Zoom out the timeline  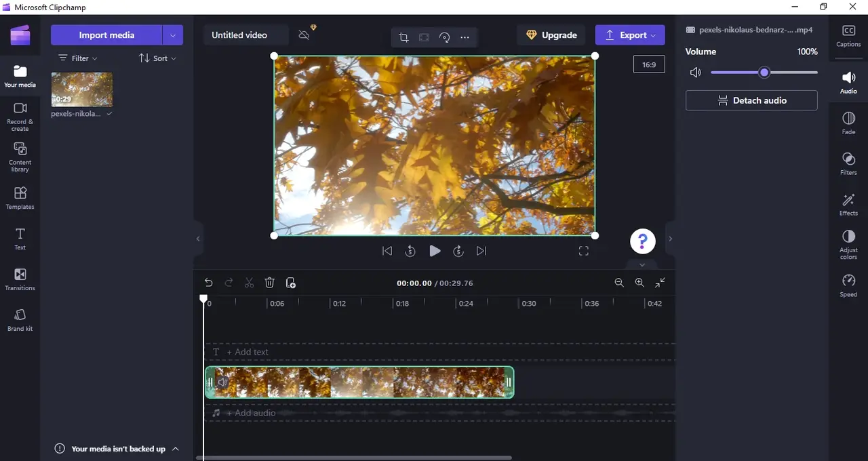(x=619, y=283)
